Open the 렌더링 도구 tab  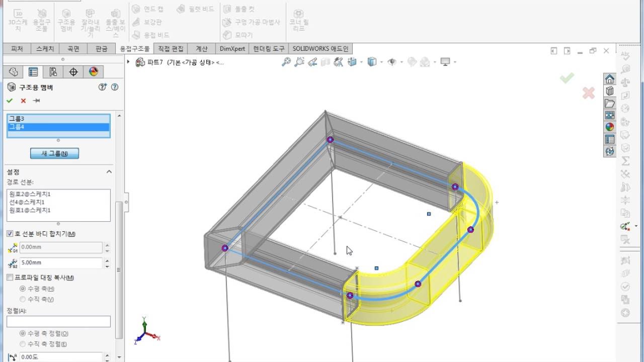pyautogui.click(x=269, y=49)
